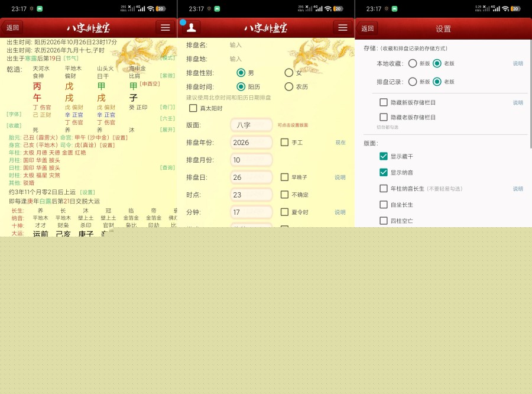Check the 手工 checkbox
This screenshot has height=394, width=532.
coord(284,143)
